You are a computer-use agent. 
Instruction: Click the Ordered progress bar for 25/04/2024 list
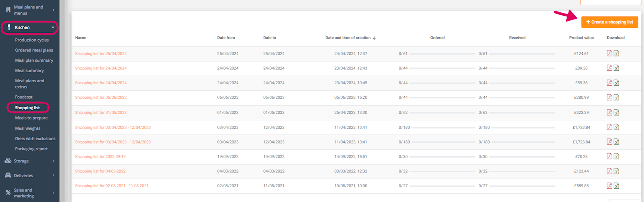click(x=442, y=54)
